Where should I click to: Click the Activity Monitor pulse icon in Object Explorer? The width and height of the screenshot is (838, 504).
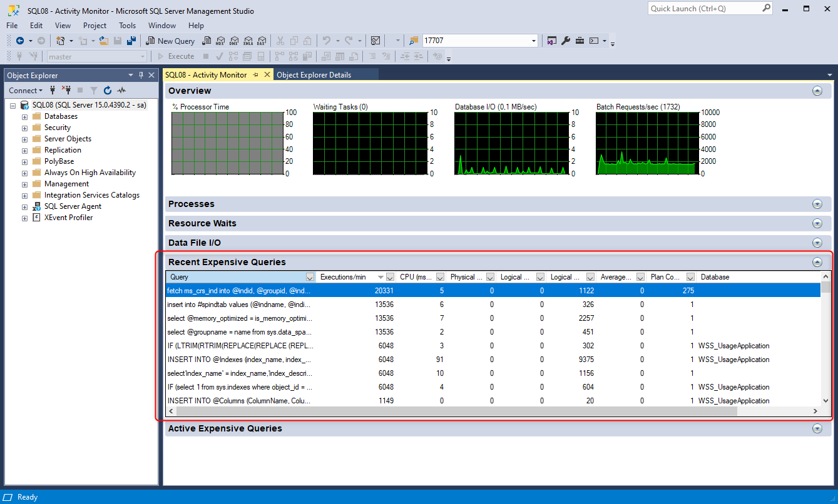click(x=121, y=90)
